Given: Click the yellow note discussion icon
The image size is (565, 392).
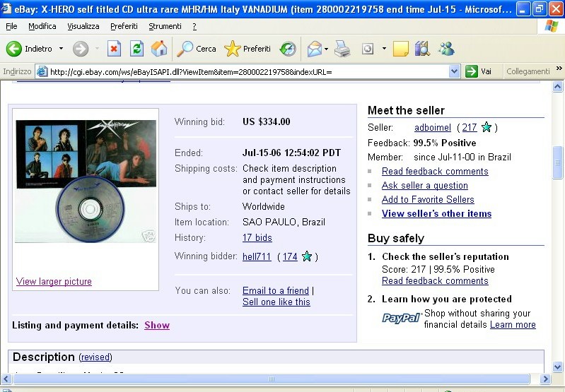Looking at the screenshot, I should click(x=400, y=49).
